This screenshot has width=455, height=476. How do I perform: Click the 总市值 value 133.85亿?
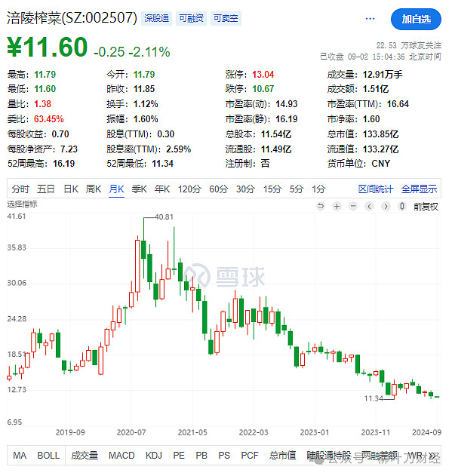(x=380, y=134)
